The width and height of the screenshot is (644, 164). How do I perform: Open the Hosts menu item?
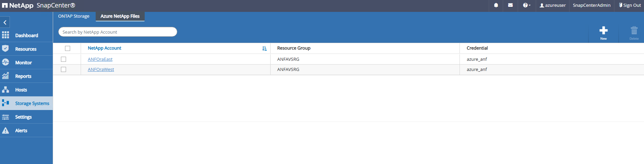21,90
